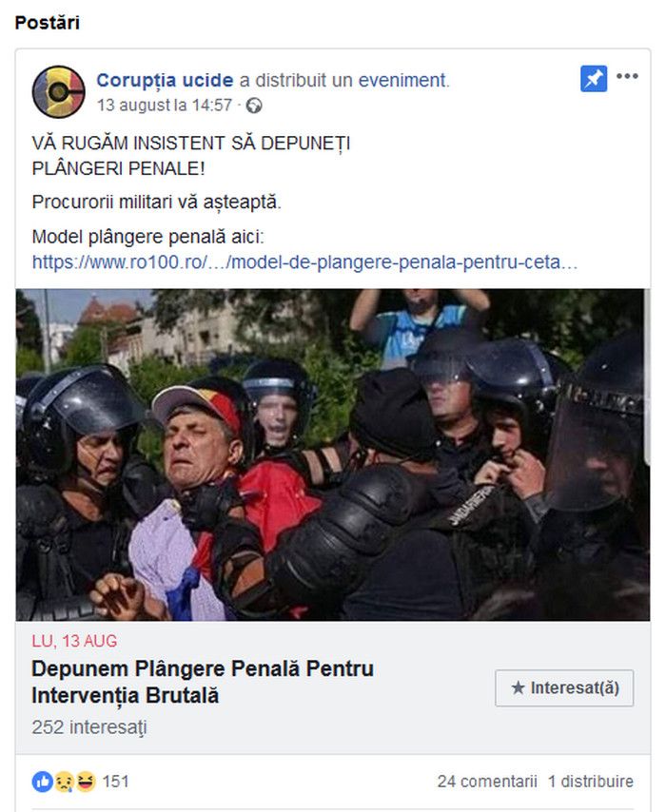Open the 13 august la 14:57 timestamp
The image size is (666, 812).
click(x=165, y=106)
